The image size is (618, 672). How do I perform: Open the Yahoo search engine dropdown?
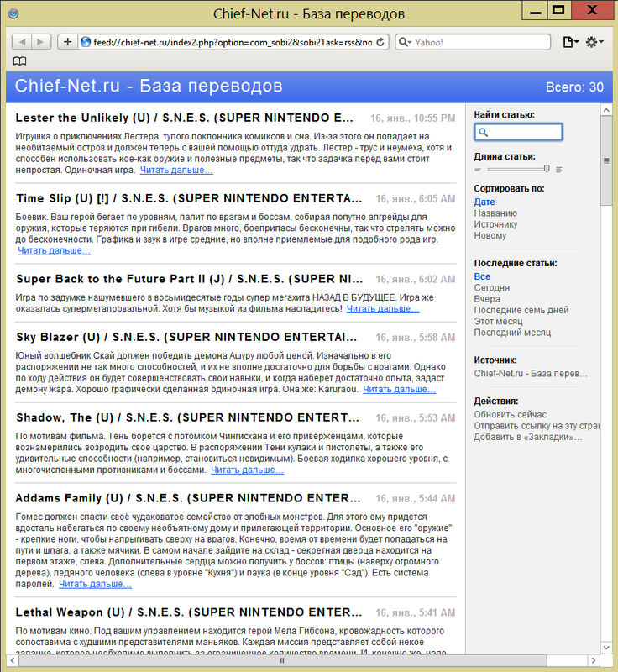point(405,42)
